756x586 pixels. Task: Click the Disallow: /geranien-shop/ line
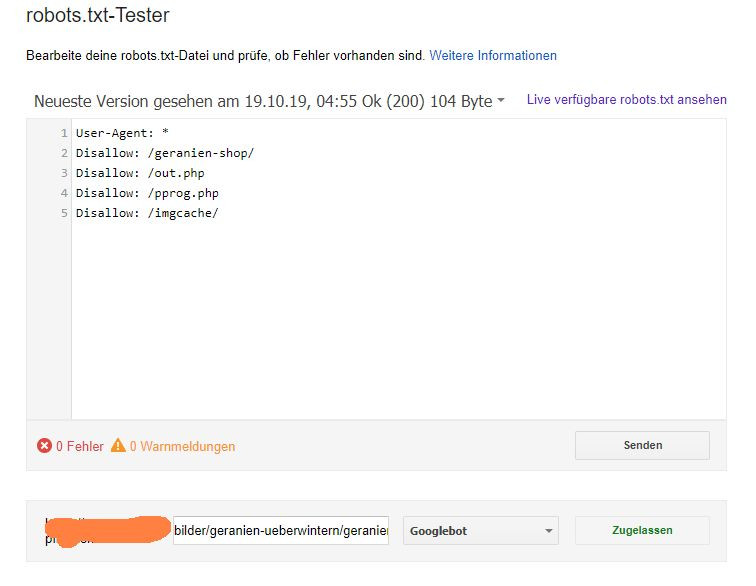(165, 153)
